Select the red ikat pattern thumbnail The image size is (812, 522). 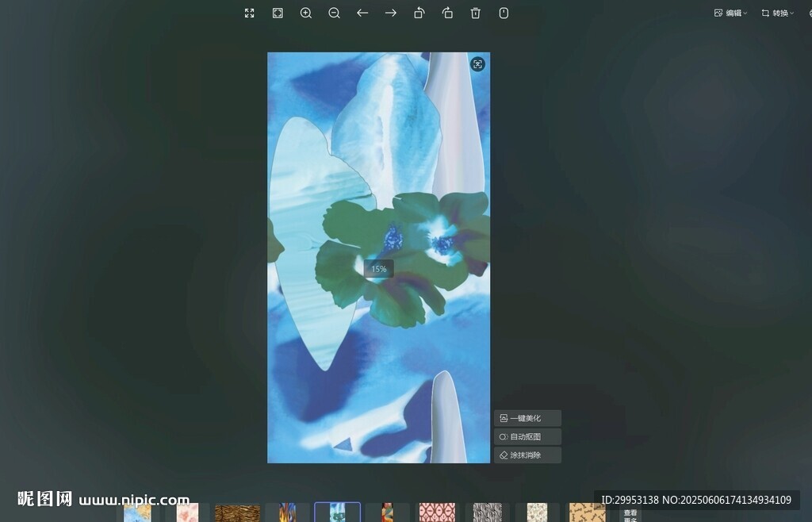pos(437,512)
